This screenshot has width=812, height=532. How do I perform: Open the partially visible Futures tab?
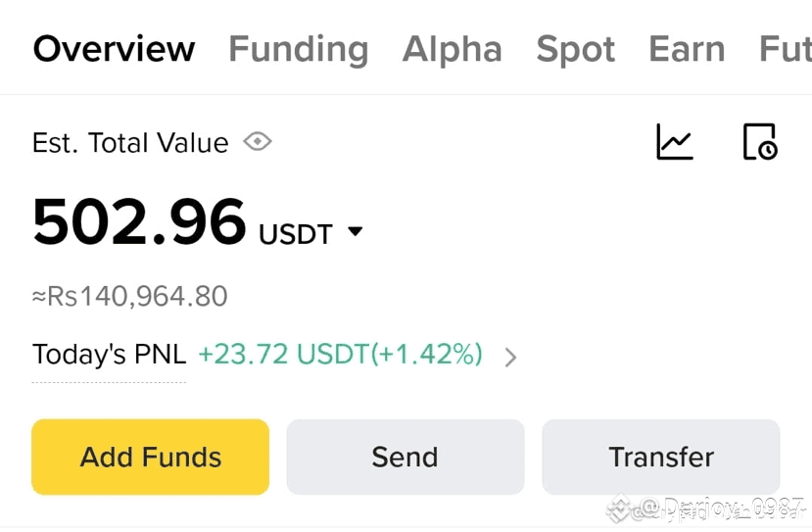(785, 49)
